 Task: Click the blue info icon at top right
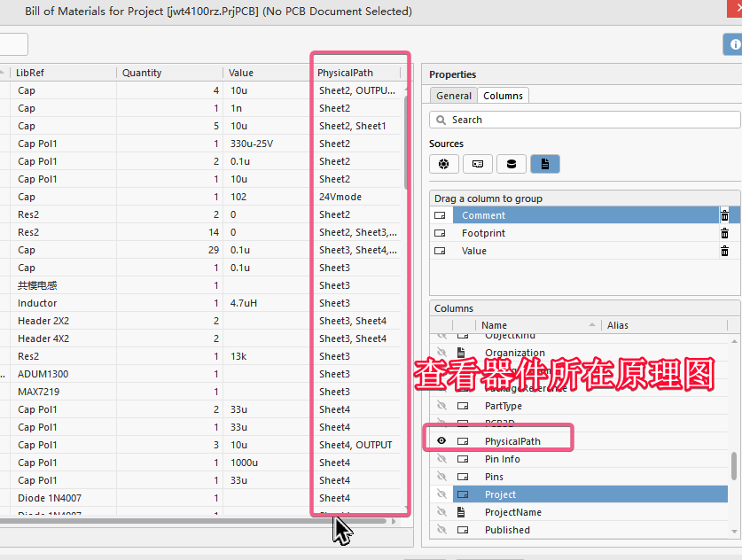pyautogui.click(x=734, y=43)
